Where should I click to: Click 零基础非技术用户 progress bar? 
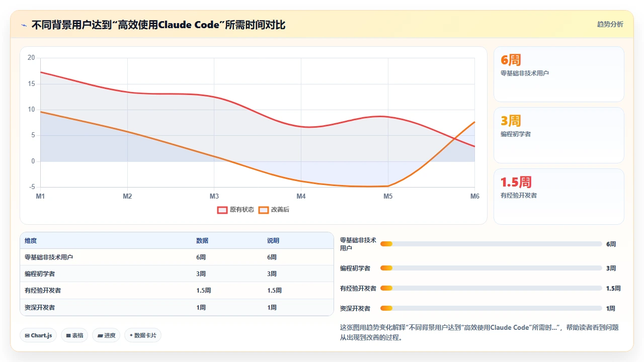(491, 244)
